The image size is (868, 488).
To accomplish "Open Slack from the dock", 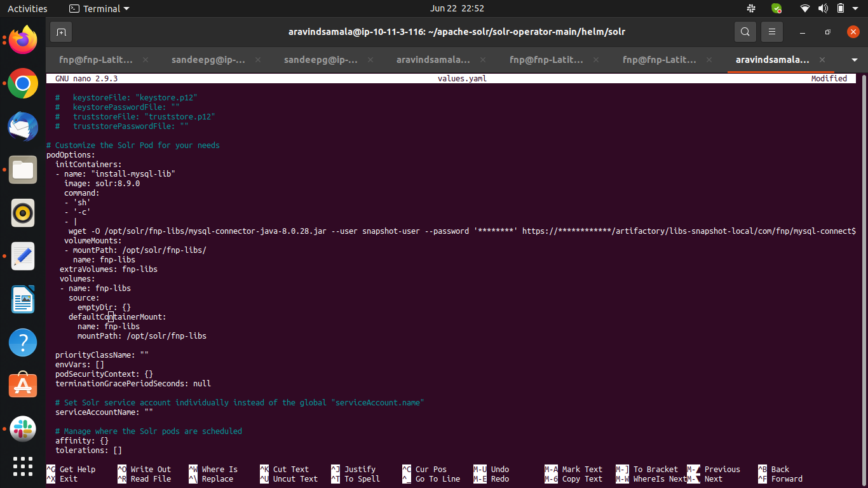I will click(22, 428).
